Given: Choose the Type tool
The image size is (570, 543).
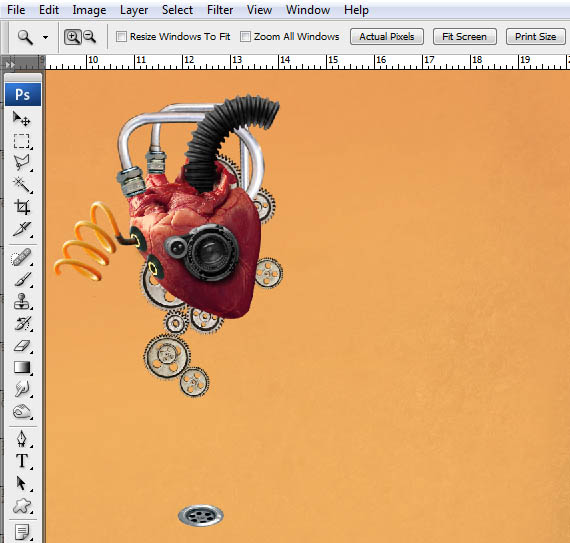Looking at the screenshot, I should (x=22, y=461).
